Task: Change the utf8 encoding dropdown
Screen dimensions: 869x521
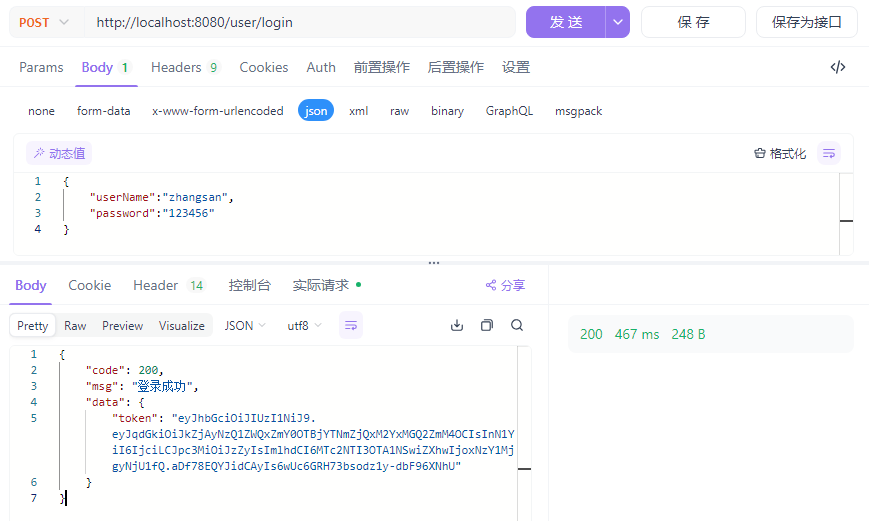Action: coord(305,326)
